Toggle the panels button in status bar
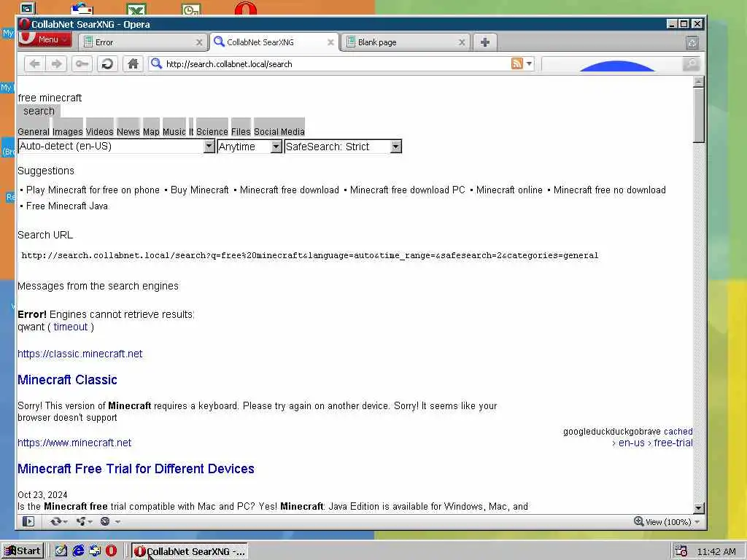 pyautogui.click(x=28, y=521)
